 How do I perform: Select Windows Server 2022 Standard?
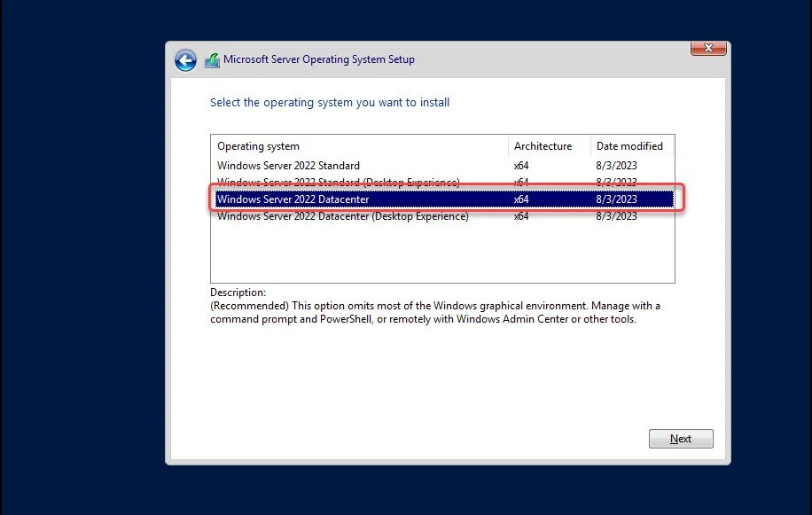point(288,166)
